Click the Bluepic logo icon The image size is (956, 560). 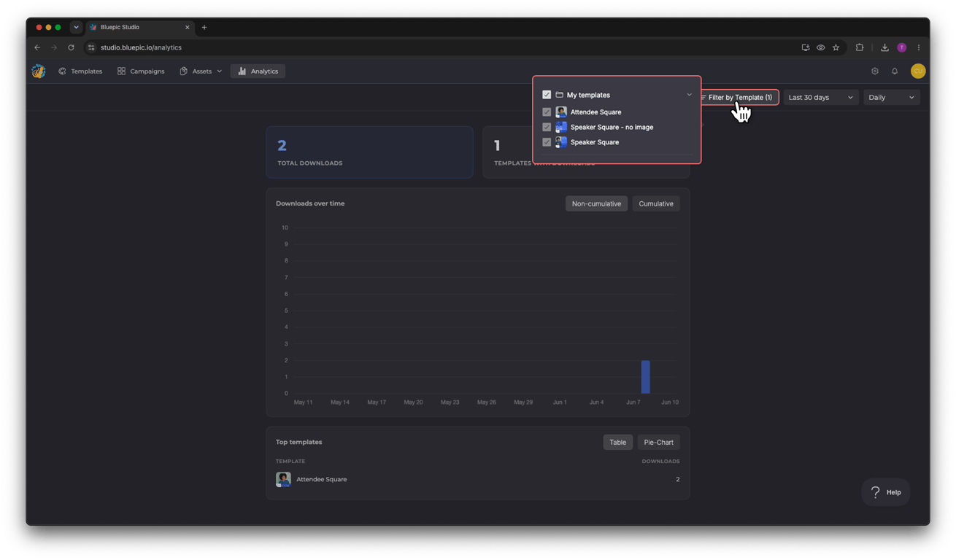[39, 71]
